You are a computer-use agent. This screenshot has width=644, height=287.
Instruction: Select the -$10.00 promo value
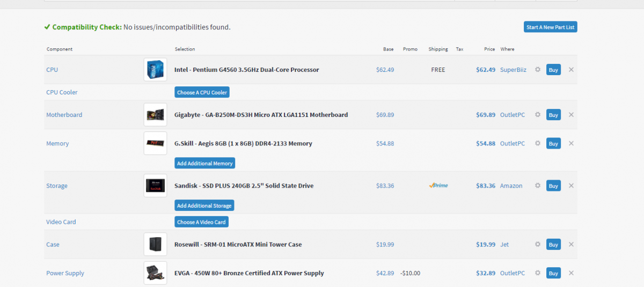[x=411, y=273]
